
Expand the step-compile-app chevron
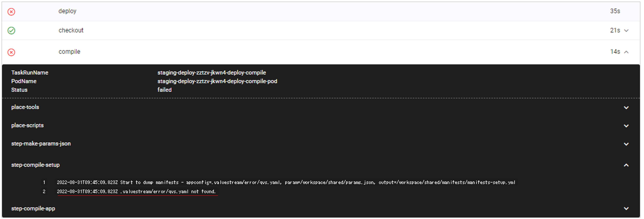pos(626,209)
